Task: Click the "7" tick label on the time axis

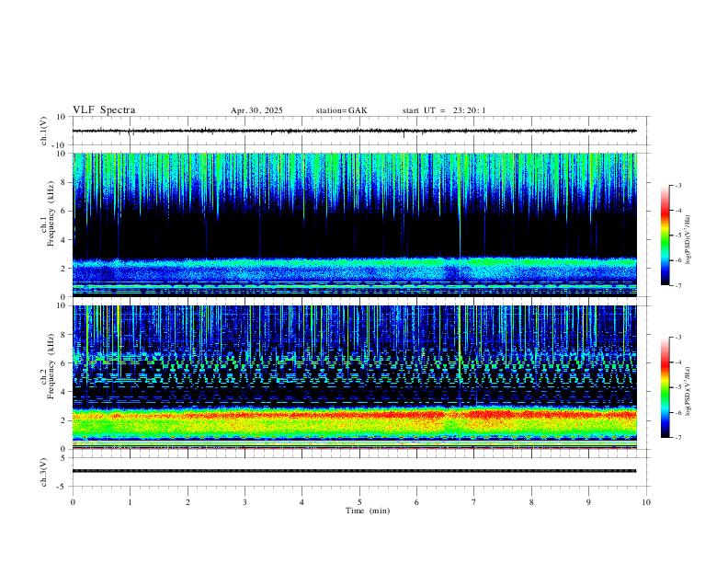Action: click(474, 502)
